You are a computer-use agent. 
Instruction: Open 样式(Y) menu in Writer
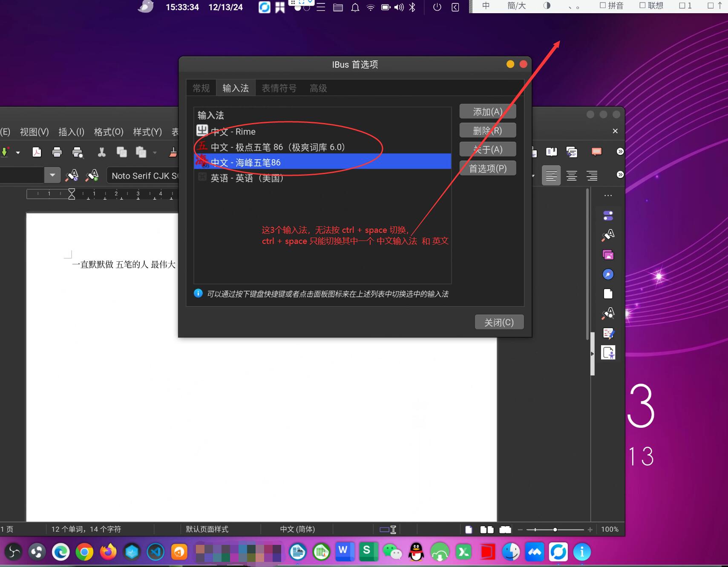pyautogui.click(x=147, y=132)
